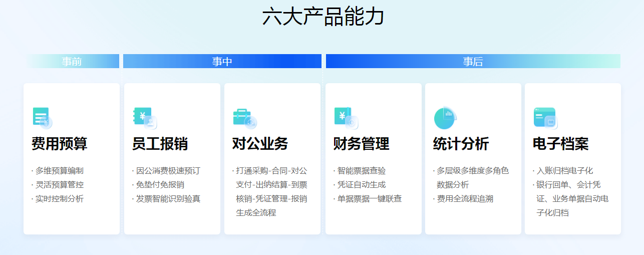This screenshot has width=644, height=255.
Task: Click the 费用预算 budget document icon
Action: tap(43, 118)
